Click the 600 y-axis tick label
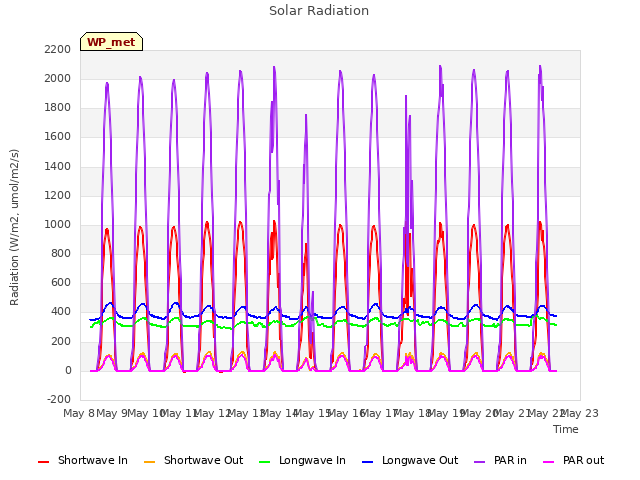 click(61, 283)
